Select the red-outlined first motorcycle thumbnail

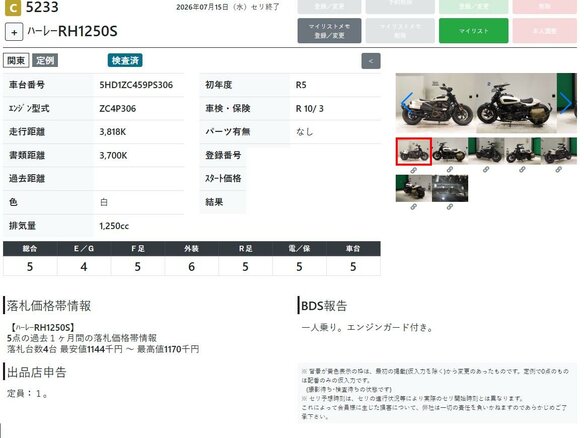click(413, 151)
